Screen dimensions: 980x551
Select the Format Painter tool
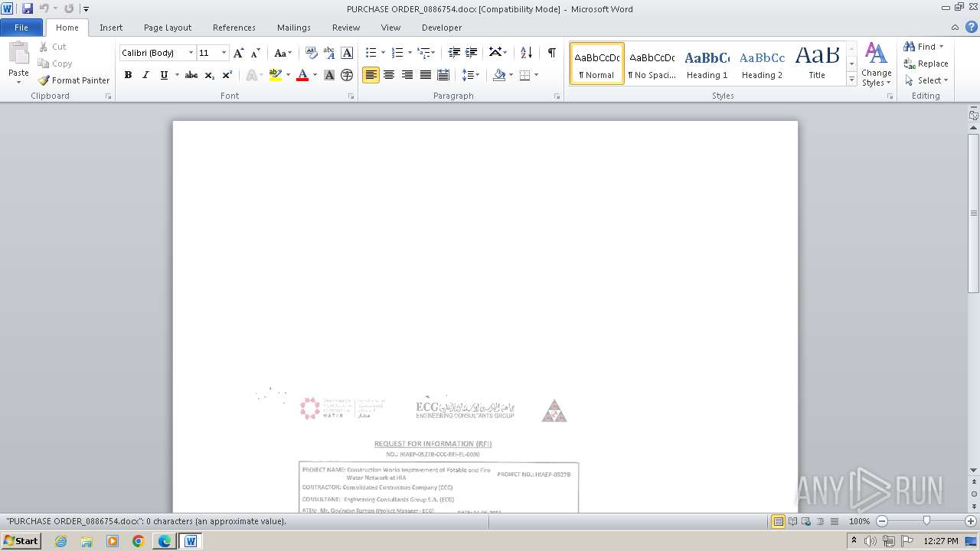73,80
